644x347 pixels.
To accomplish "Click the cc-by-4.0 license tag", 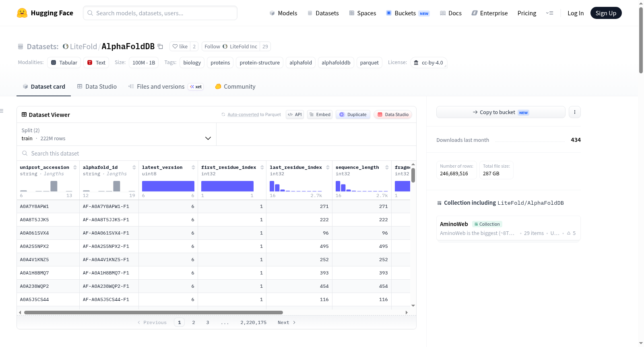I will tap(429, 62).
